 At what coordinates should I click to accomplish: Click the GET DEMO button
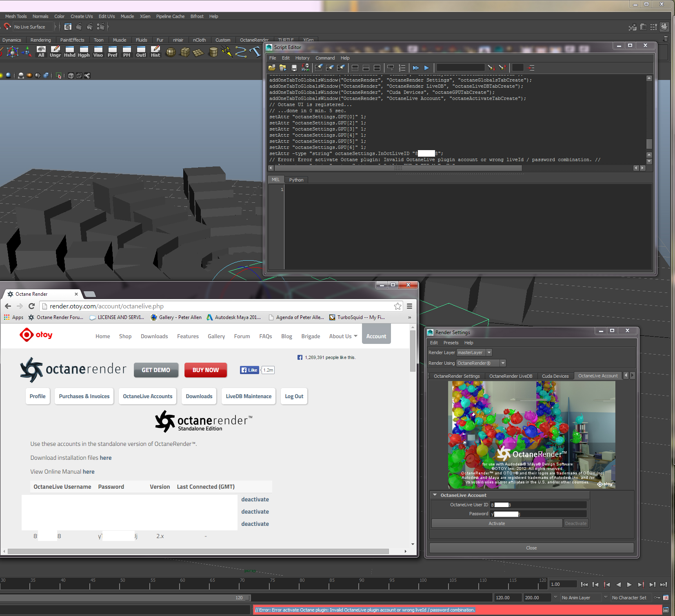156,370
